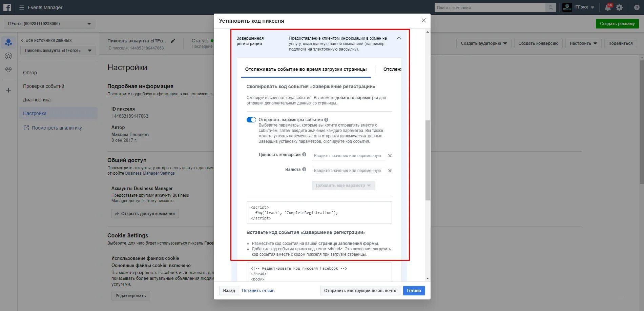The height and width of the screenshot is (311, 644).
Task: Select the data sources icon in left rail
Action: click(x=8, y=42)
